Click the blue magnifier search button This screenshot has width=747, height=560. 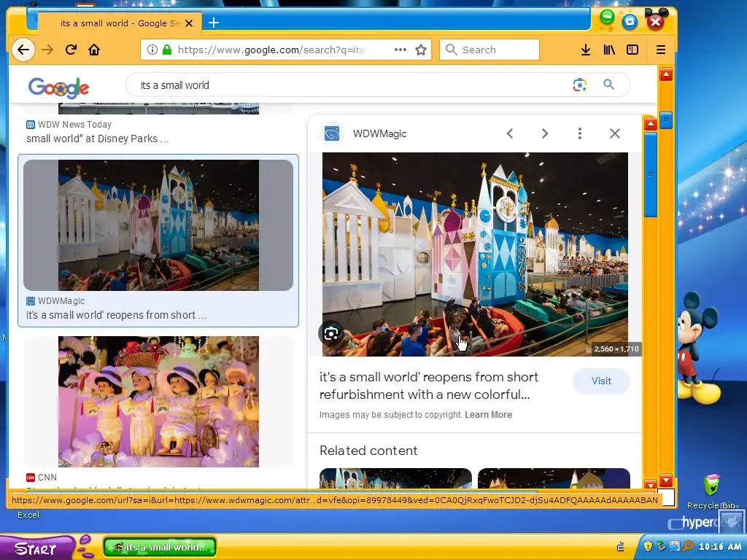608,85
